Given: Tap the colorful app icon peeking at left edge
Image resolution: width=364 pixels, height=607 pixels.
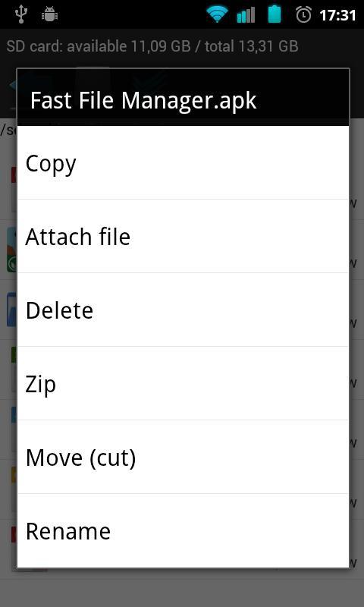Looking at the screenshot, I should point(11,250).
